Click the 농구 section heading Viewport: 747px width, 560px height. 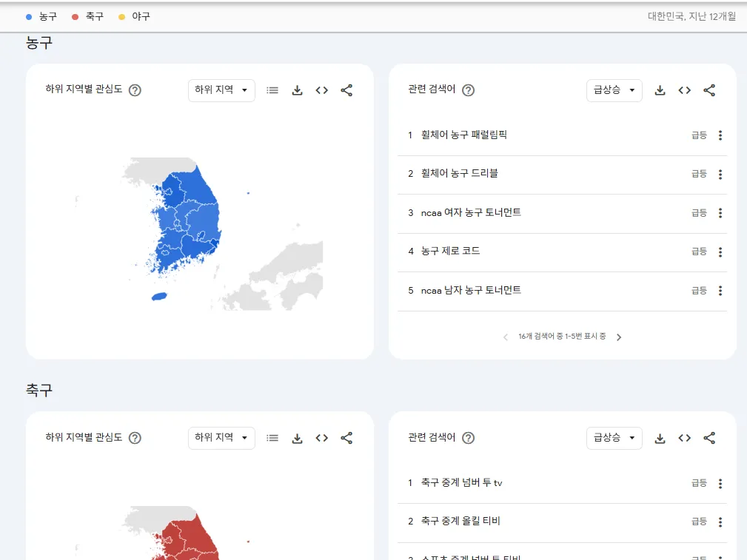click(39, 43)
